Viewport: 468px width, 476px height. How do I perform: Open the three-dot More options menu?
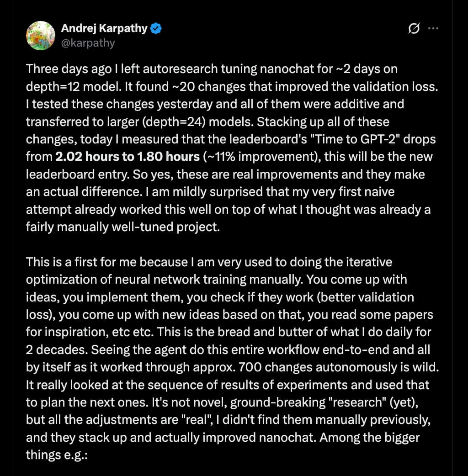pyautogui.click(x=433, y=29)
